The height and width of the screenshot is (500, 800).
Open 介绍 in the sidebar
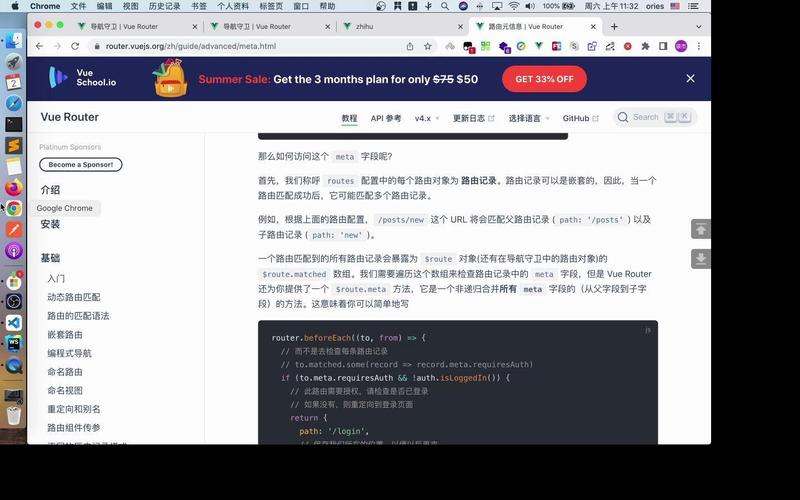point(51,190)
